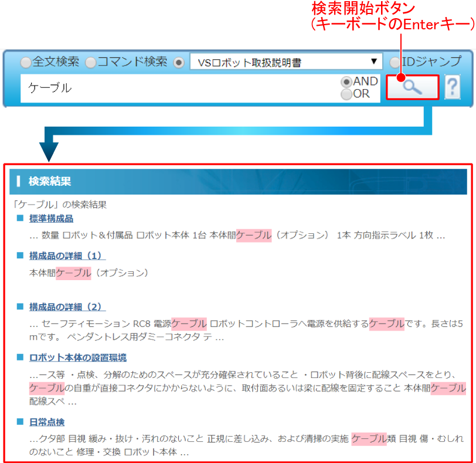
Task: Open the 構成品の詳細（2） link
Action: [67, 307]
